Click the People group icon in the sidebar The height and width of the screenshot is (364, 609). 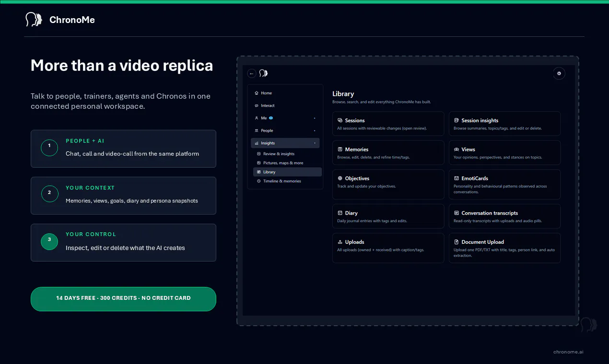pyautogui.click(x=257, y=130)
